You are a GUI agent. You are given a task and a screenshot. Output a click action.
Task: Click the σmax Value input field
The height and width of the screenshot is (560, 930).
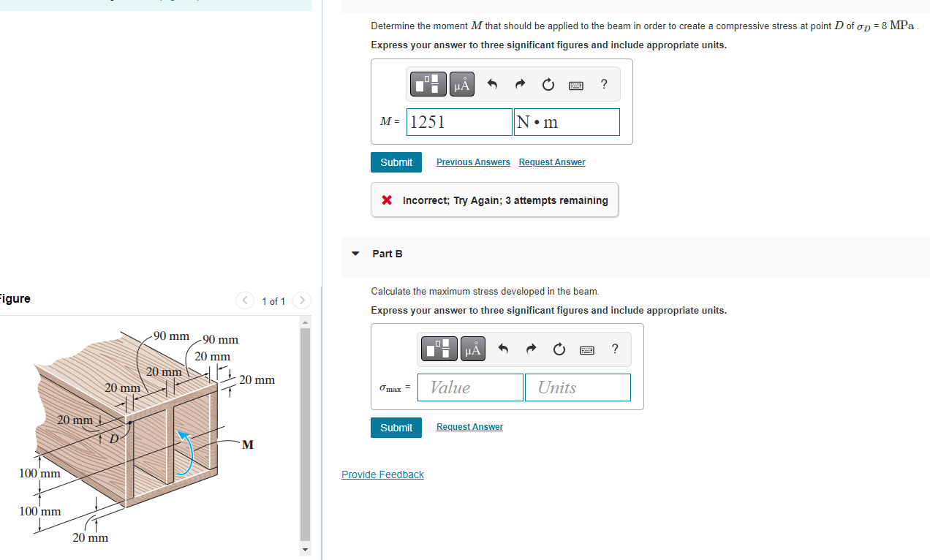[470, 387]
